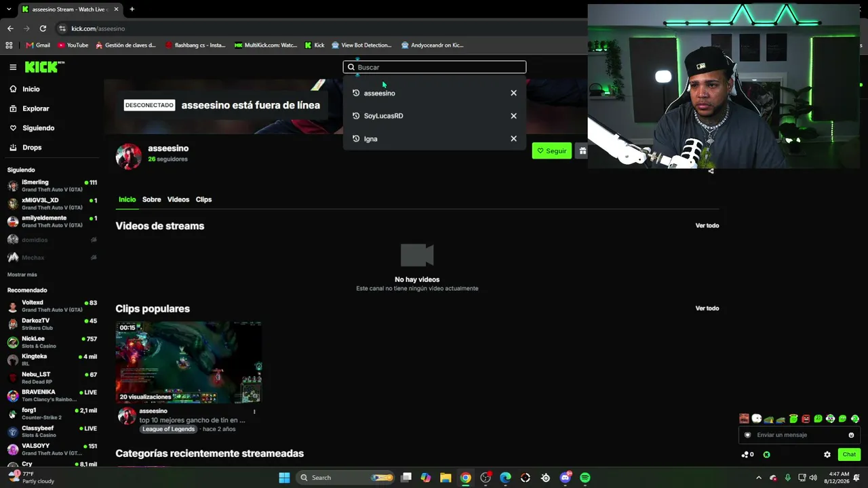Open Drops in the sidebar

click(x=25, y=147)
